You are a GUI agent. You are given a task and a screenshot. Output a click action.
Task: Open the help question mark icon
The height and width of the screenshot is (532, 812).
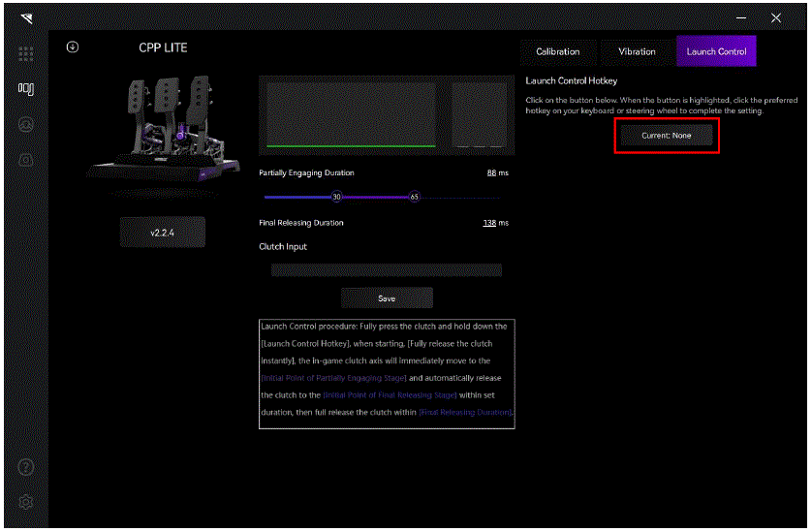pos(26,467)
